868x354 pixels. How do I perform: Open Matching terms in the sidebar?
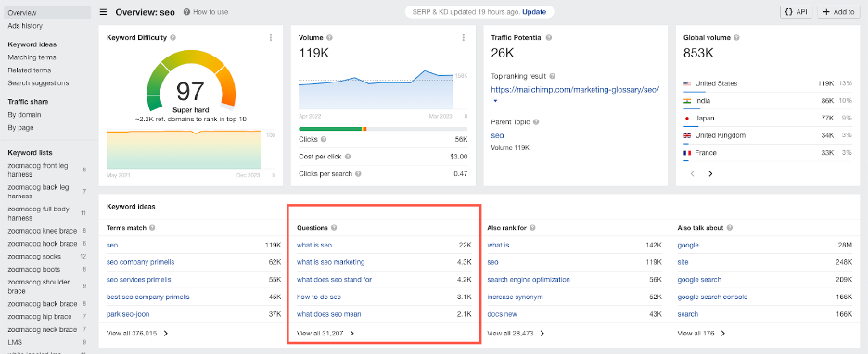click(32, 57)
